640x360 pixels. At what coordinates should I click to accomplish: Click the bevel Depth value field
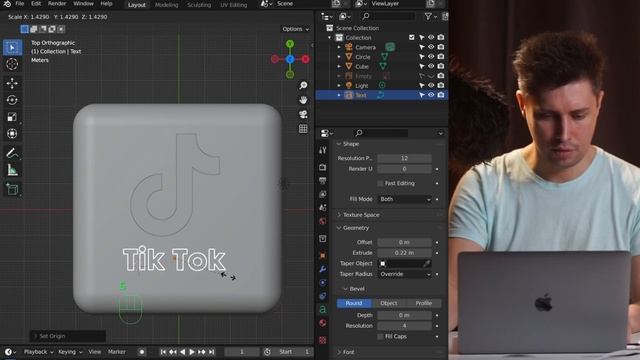(x=404, y=315)
